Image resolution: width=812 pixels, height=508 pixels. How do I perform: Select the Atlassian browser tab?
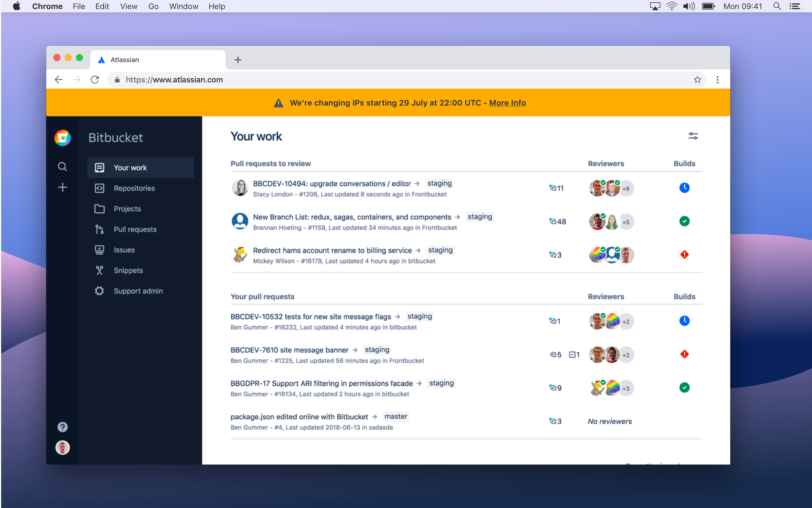click(158, 60)
